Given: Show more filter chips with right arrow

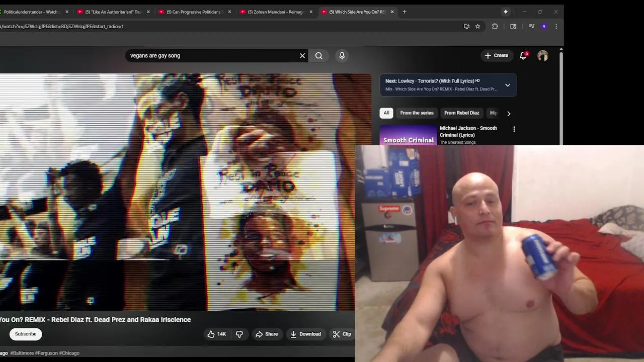Looking at the screenshot, I should (508, 113).
